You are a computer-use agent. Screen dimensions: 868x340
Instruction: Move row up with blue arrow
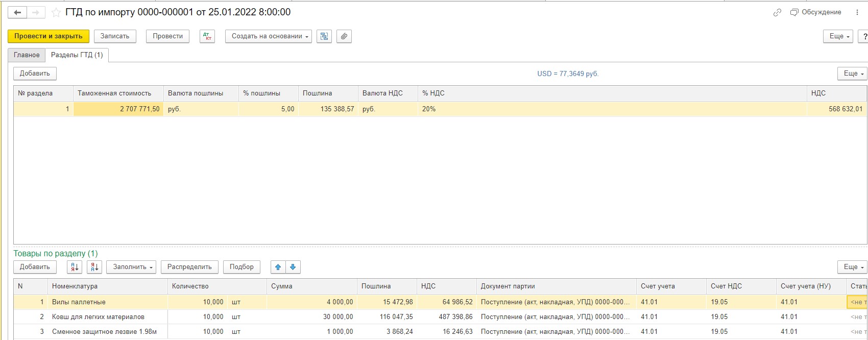(278, 267)
